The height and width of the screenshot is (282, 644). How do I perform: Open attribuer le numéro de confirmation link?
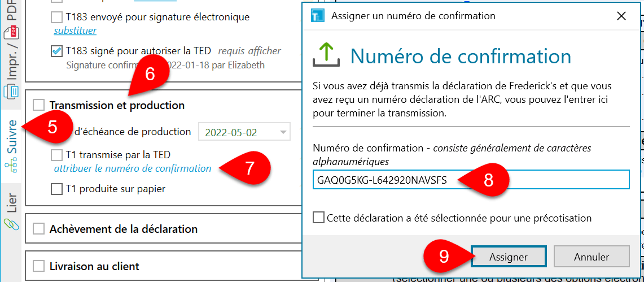pyautogui.click(x=133, y=168)
